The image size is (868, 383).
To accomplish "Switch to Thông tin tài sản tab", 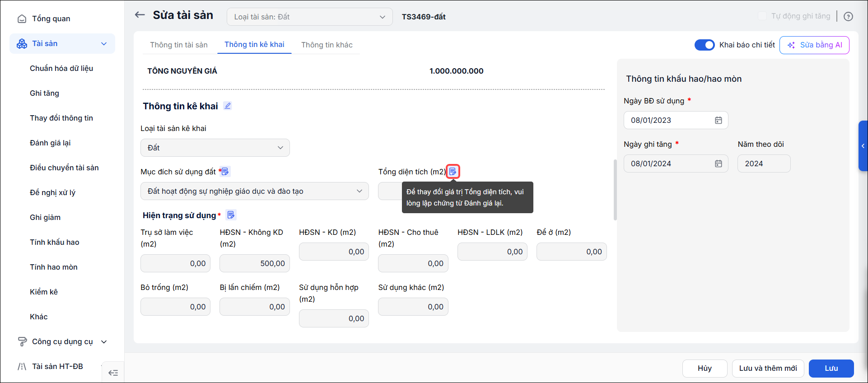I will click(x=179, y=45).
